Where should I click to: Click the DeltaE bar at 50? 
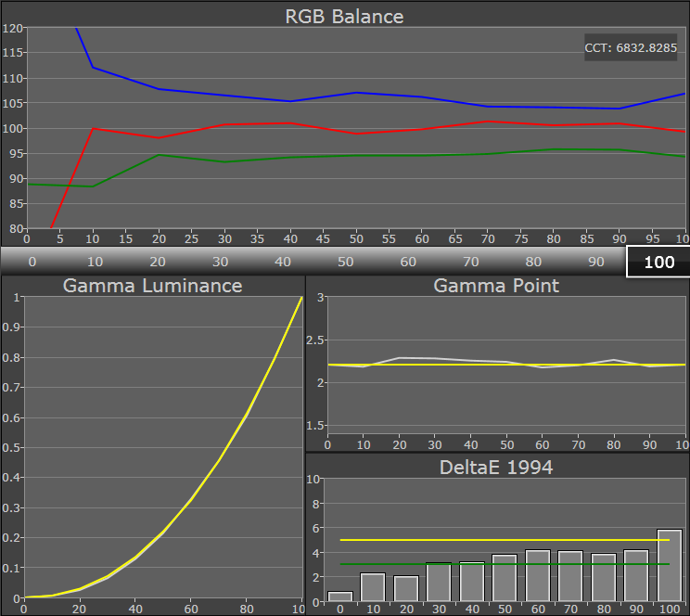[505, 578]
